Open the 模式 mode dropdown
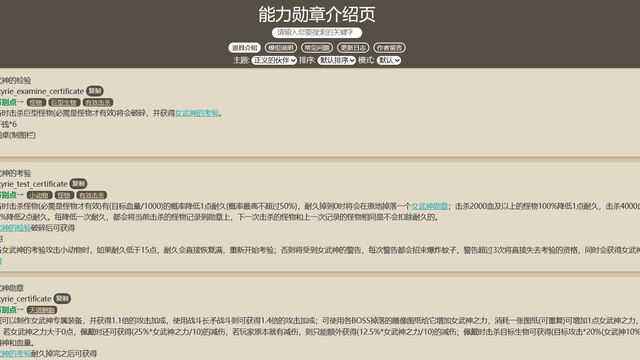 389,60
